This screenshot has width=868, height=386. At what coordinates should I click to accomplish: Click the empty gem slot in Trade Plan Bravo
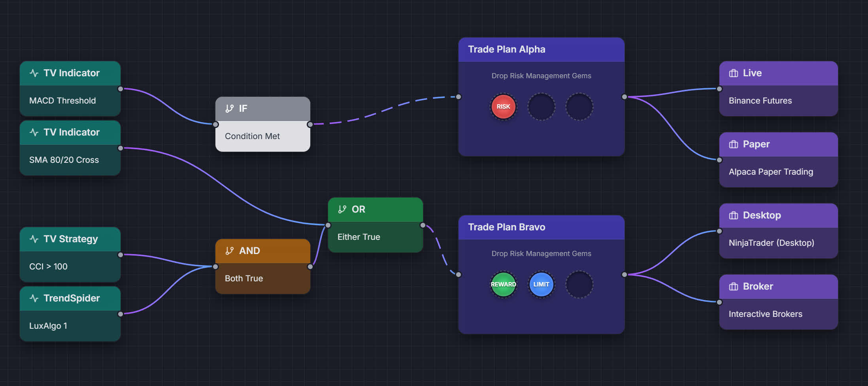(x=579, y=284)
